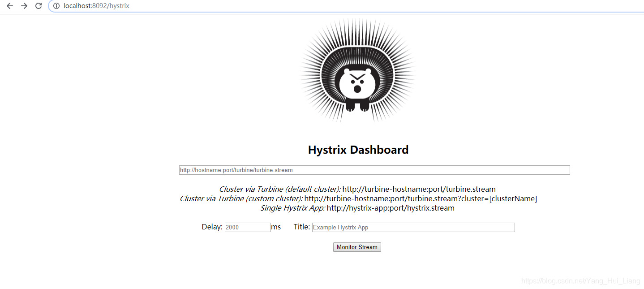
Task: Click the turbine.stream?cluster=[clusterName] URL text
Action: [x=421, y=198]
